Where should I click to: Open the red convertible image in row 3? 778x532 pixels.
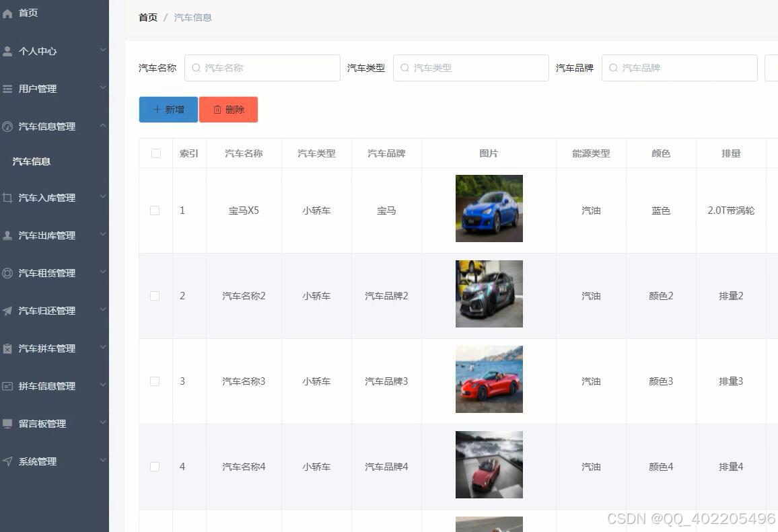pyautogui.click(x=489, y=379)
